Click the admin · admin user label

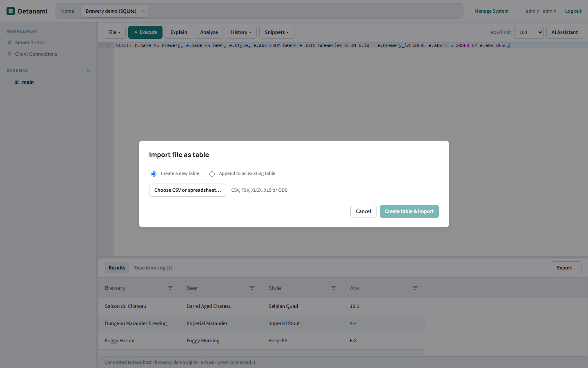[x=541, y=11]
